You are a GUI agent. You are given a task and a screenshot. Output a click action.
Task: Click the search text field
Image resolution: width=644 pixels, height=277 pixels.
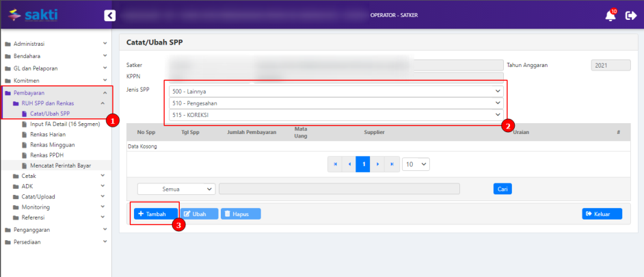click(x=339, y=189)
